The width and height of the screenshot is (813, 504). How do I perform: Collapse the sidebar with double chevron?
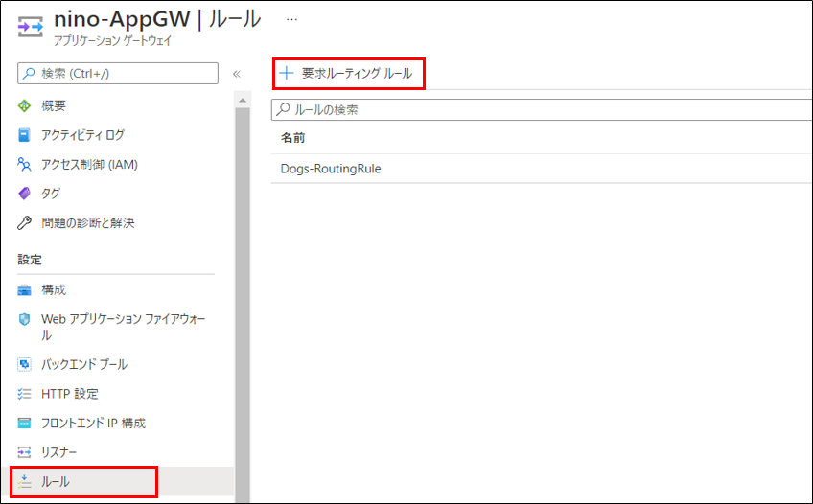[x=237, y=74]
